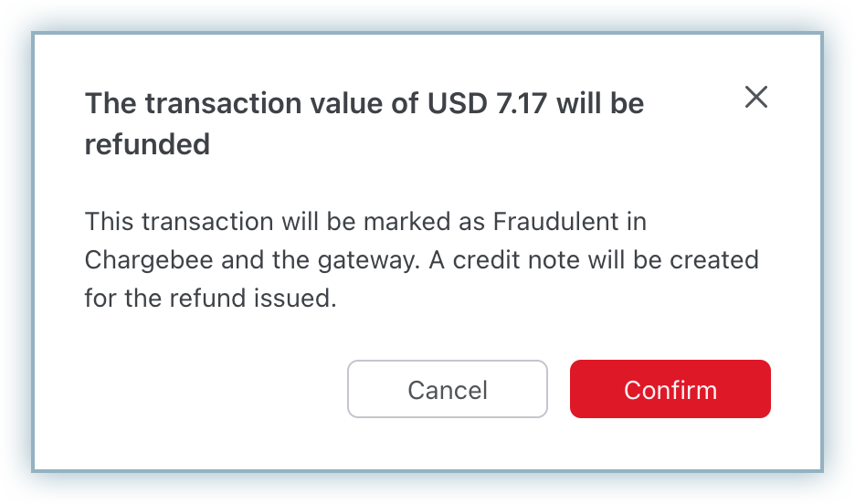Screen dimensions: 855x504
Task: Click the word "for" starting the last line
Action: (100, 298)
